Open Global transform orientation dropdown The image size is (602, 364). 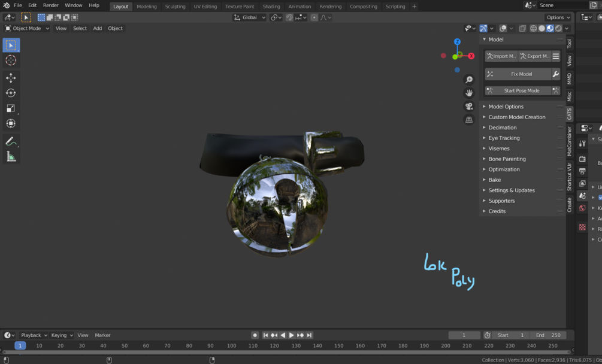pos(250,17)
